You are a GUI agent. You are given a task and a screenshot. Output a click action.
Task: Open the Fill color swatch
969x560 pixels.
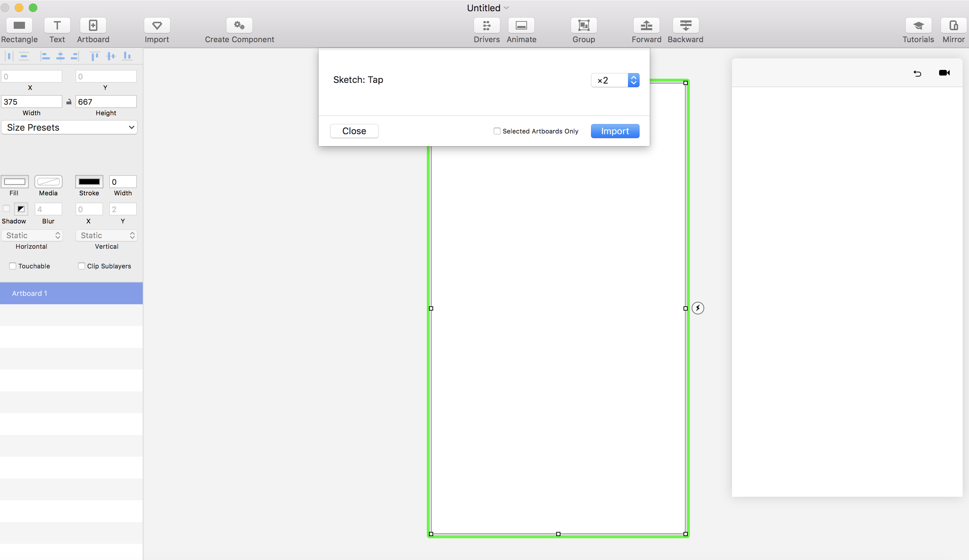click(15, 182)
